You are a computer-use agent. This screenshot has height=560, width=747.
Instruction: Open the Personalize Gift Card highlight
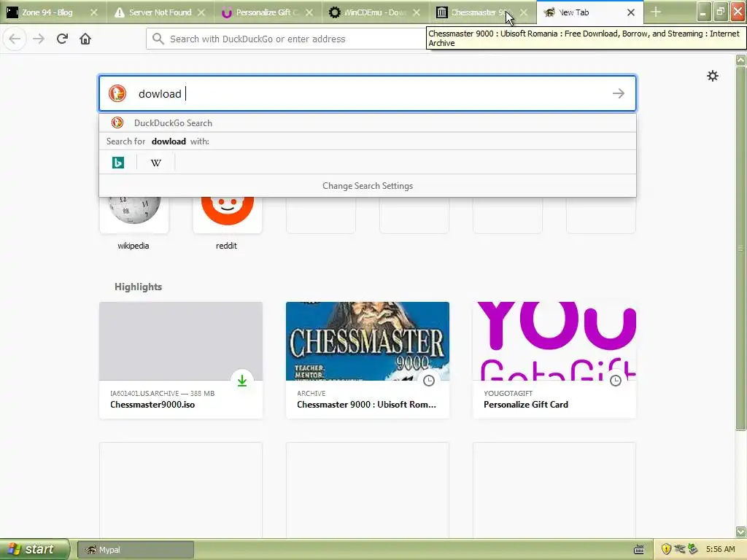(554, 360)
